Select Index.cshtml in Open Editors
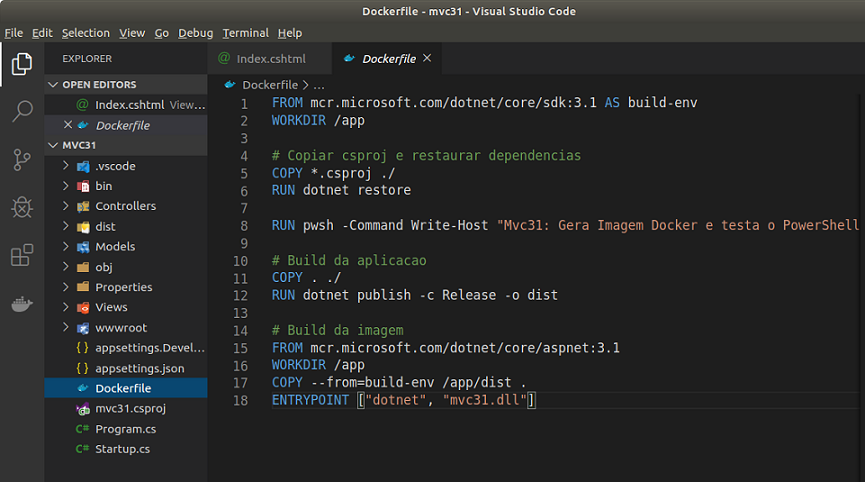 pos(126,105)
